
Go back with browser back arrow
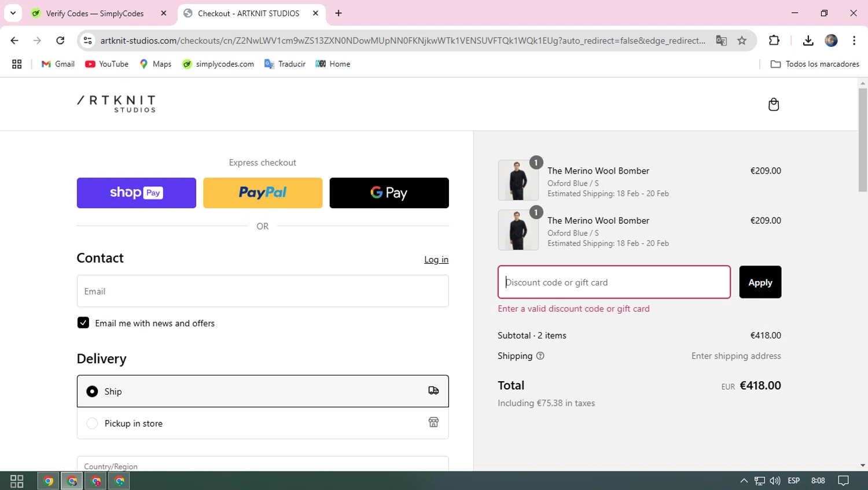14,40
